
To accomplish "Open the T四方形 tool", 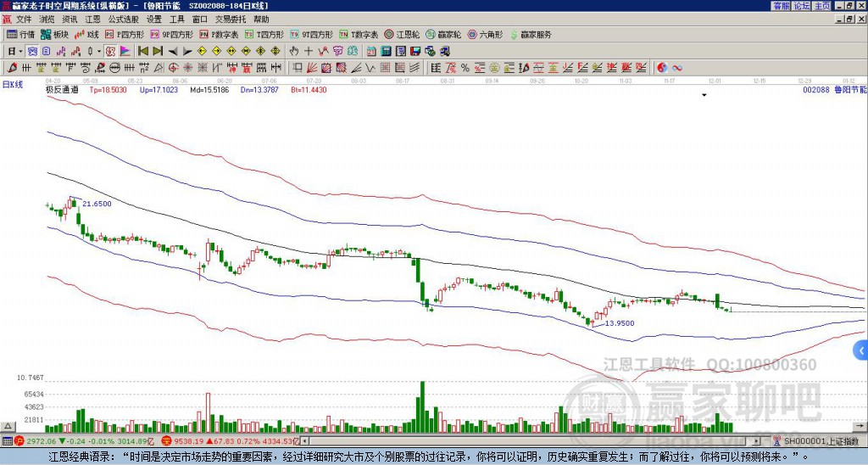I will click(x=264, y=34).
